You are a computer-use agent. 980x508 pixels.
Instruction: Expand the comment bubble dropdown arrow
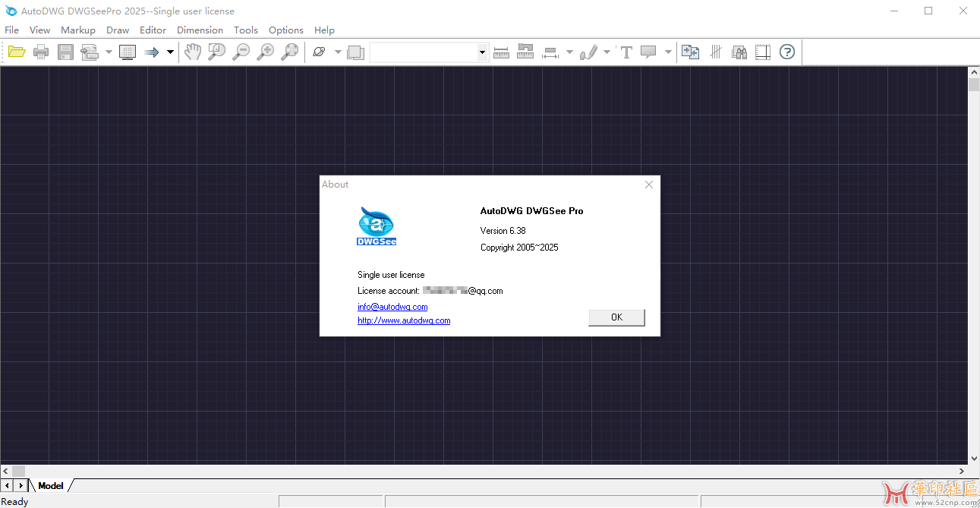click(668, 52)
